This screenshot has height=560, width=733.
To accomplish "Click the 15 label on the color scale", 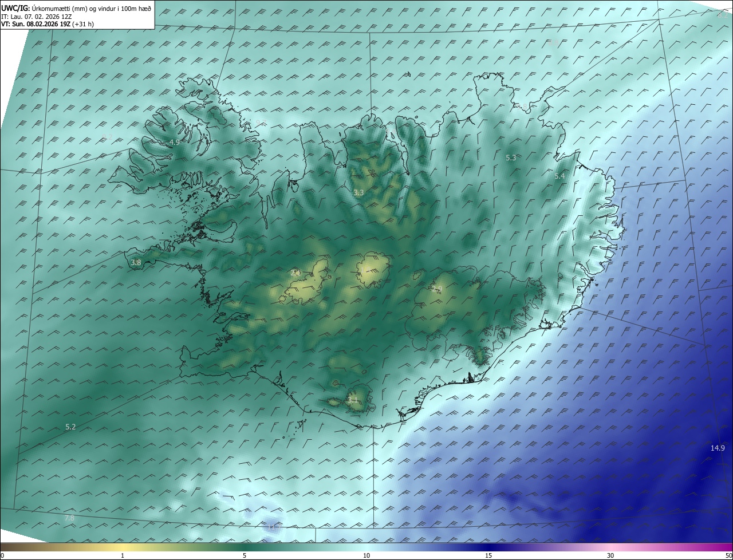I will click(x=488, y=555).
